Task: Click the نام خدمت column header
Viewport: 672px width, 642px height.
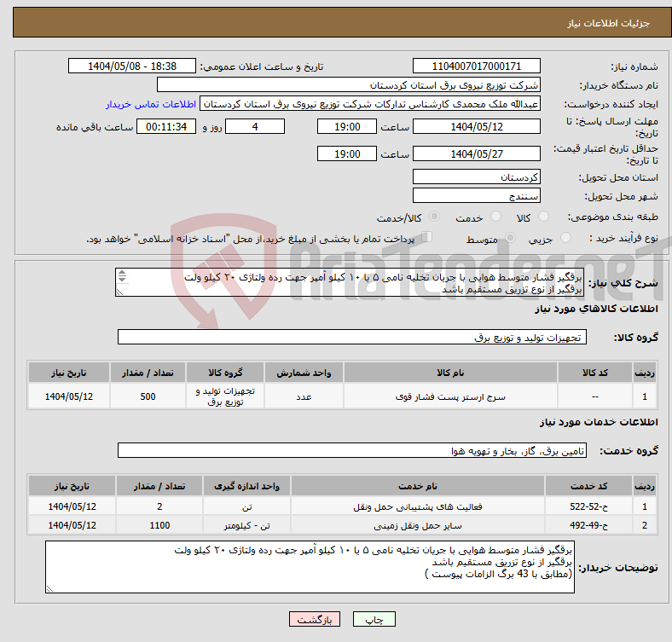Action: tap(418, 486)
